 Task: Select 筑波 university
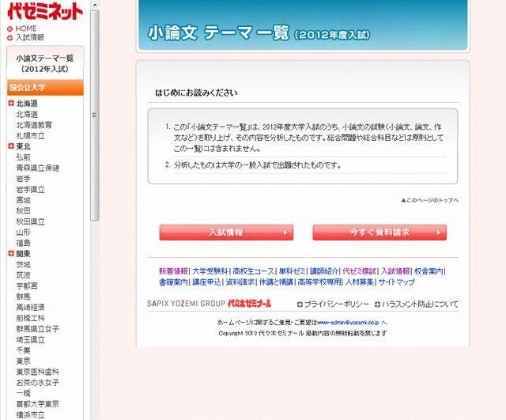(23, 275)
